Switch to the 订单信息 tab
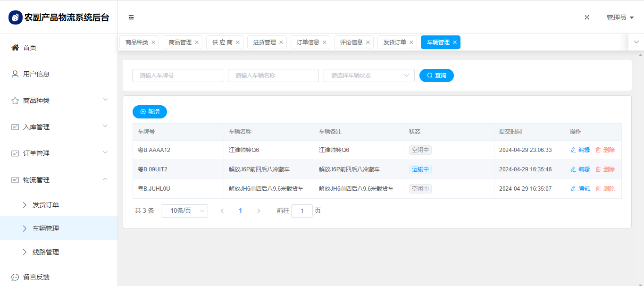The height and width of the screenshot is (286, 644). point(308,42)
